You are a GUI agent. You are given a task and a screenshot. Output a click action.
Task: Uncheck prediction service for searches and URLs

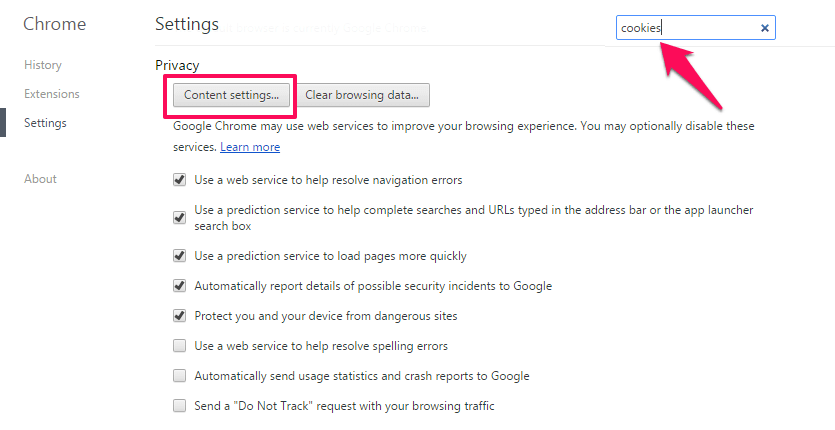(179, 217)
